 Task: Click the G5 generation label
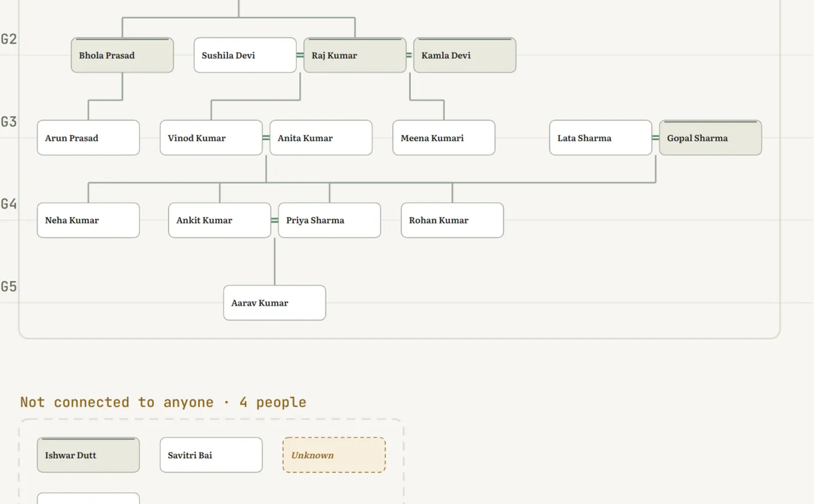coord(9,287)
